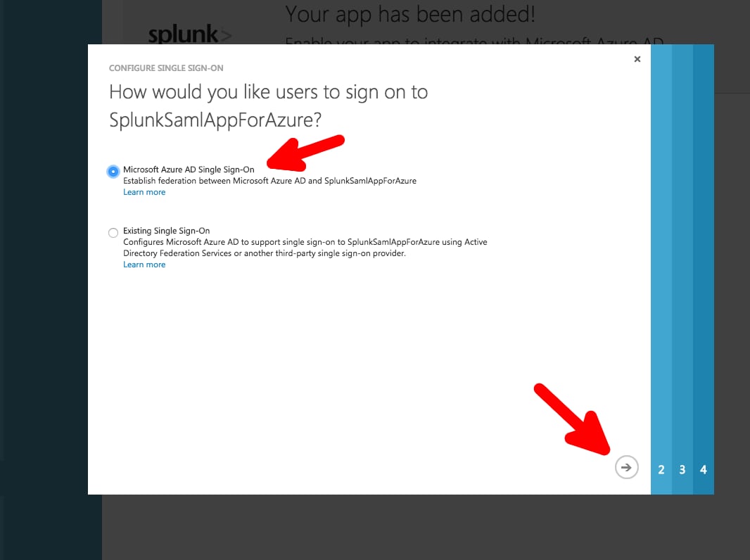This screenshot has height=560, width=750.
Task: Click the Splunk logo behind the dialog
Action: pyautogui.click(x=190, y=35)
